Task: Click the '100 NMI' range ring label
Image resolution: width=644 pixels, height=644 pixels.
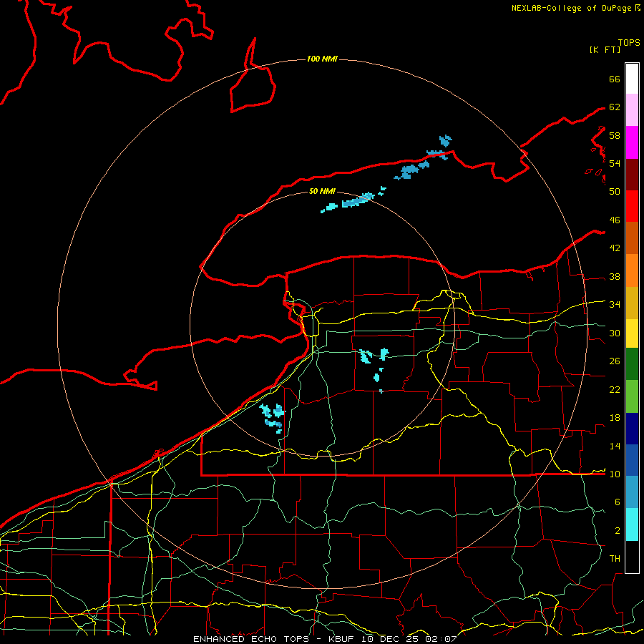Action: [322, 59]
